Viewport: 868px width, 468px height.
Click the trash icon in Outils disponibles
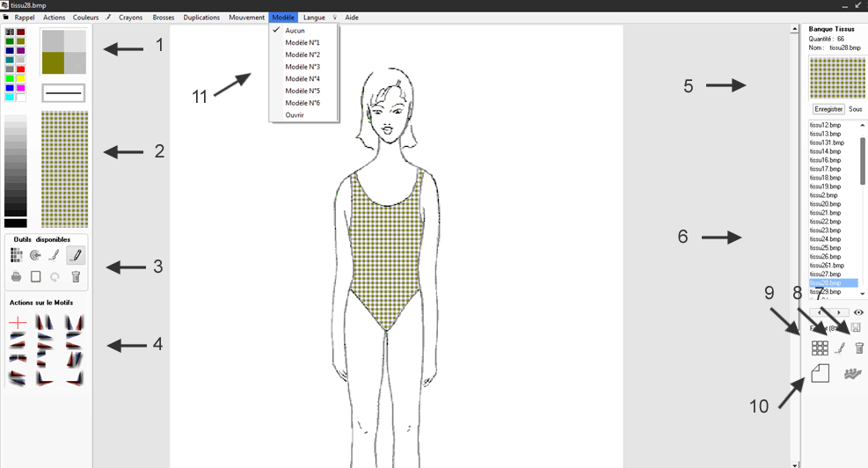point(76,276)
